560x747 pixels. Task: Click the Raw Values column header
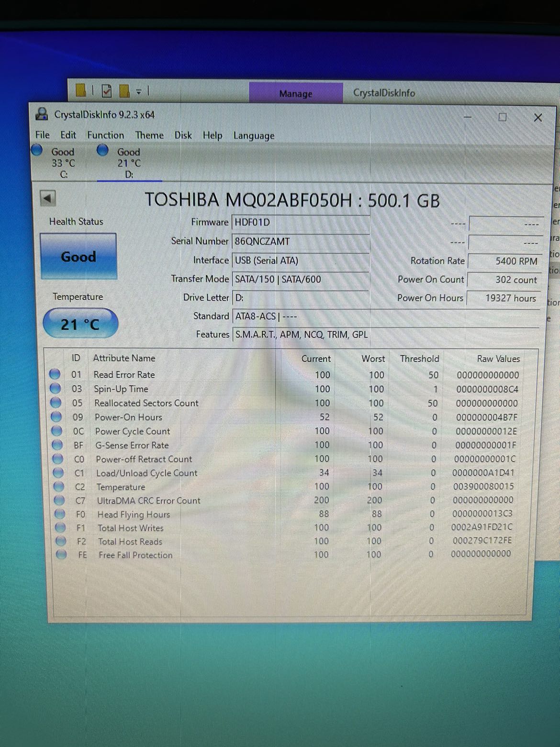click(x=498, y=359)
